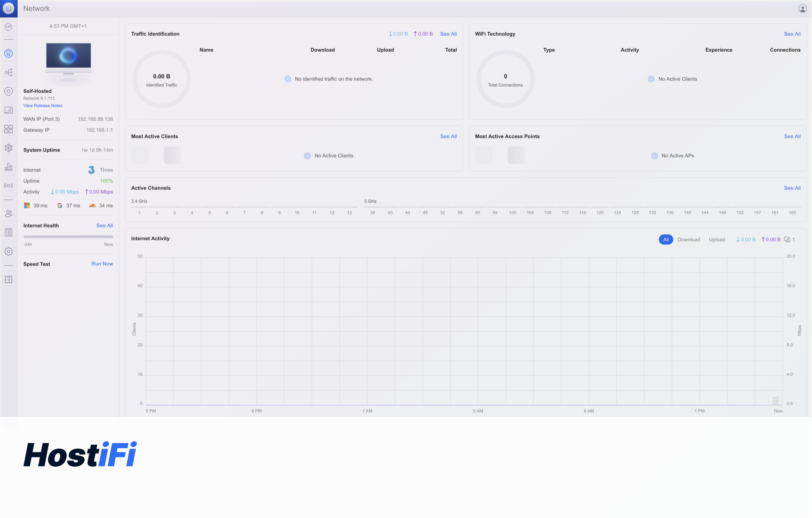Click the View Release Notes link
The height and width of the screenshot is (518, 812).
(x=43, y=105)
